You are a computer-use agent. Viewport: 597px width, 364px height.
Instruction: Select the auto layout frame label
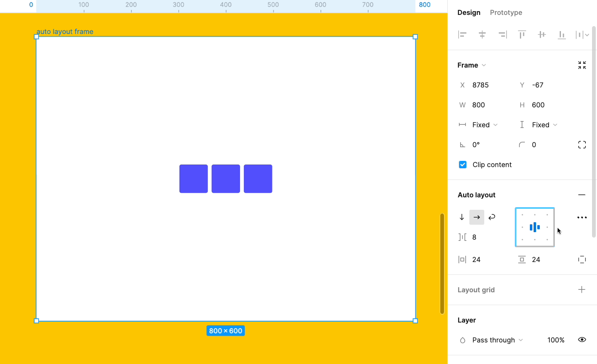coord(65,32)
